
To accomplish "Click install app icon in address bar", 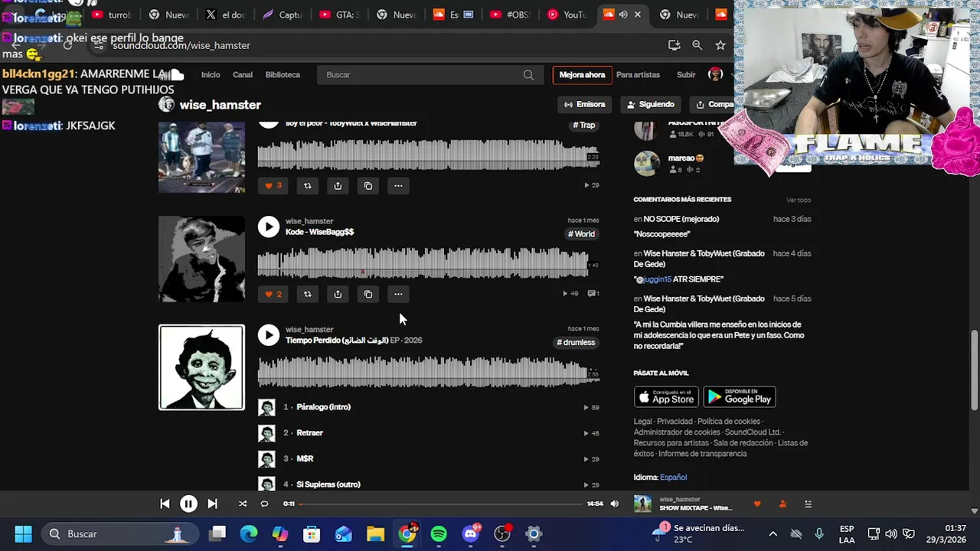I will pos(674,45).
